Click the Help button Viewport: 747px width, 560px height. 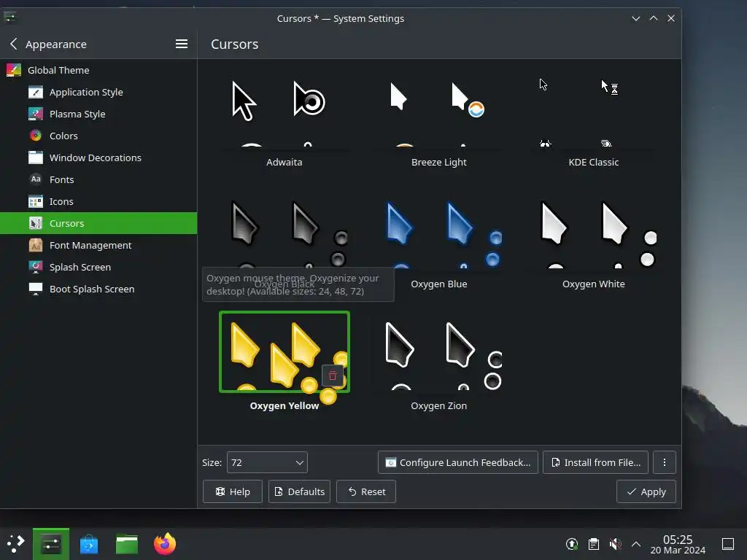coord(233,491)
